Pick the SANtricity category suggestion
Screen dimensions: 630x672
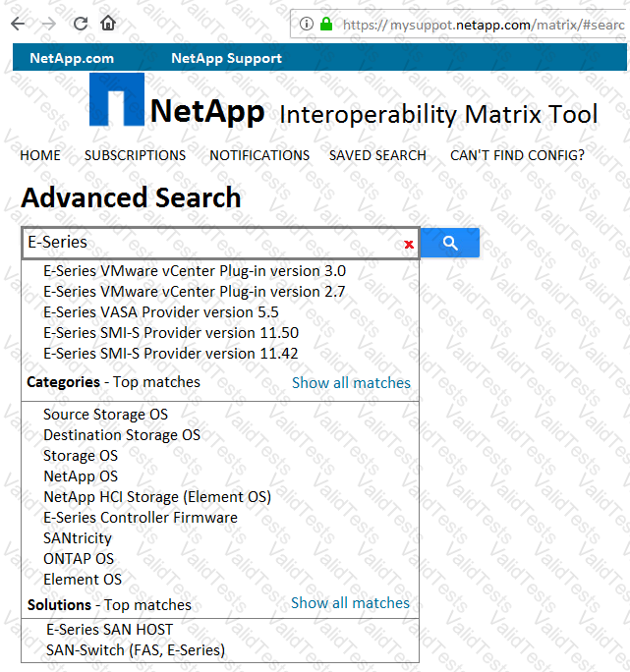(x=78, y=538)
